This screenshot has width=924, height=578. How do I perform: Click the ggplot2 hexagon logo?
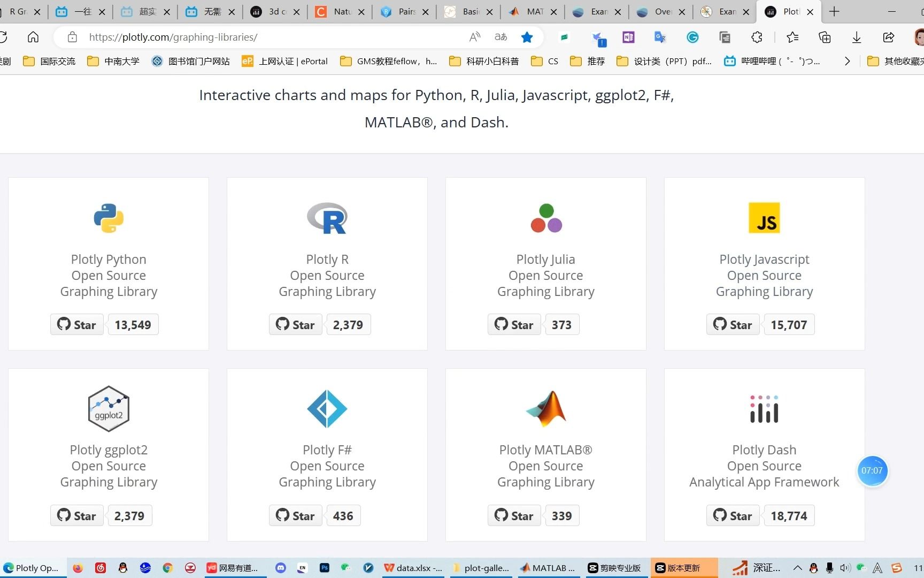(x=109, y=409)
